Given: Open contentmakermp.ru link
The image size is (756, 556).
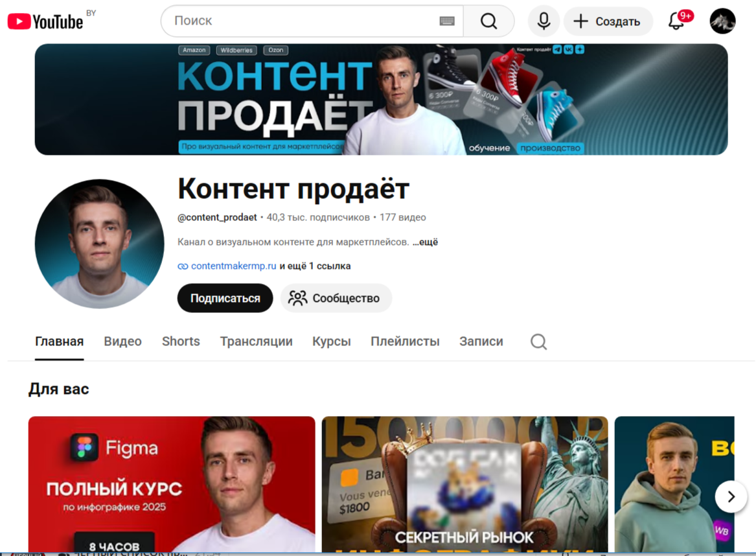Looking at the screenshot, I should [x=233, y=266].
